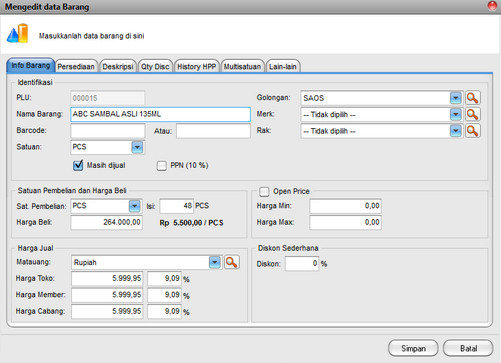This screenshot has height=363, width=501.
Task: Go to the History HPP tab
Action: coord(197,66)
